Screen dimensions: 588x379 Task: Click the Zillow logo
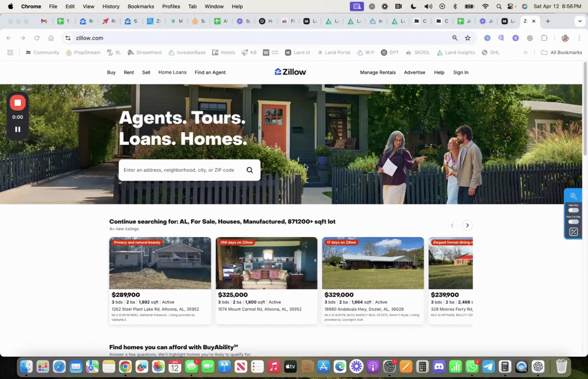pyautogui.click(x=290, y=72)
